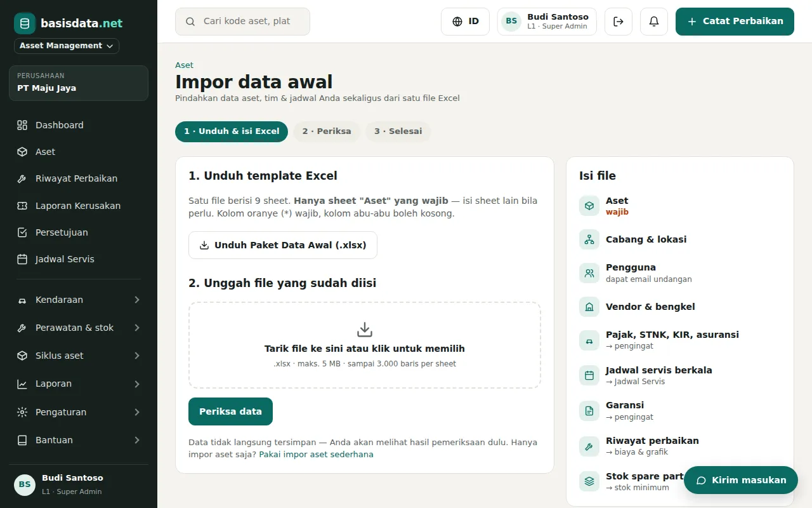Click the Stok spare part layers icon
The image size is (812, 508).
[x=589, y=481]
